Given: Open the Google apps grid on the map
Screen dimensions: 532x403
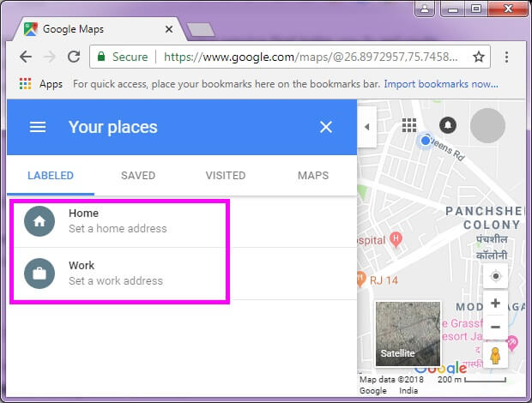Looking at the screenshot, I should click(409, 125).
